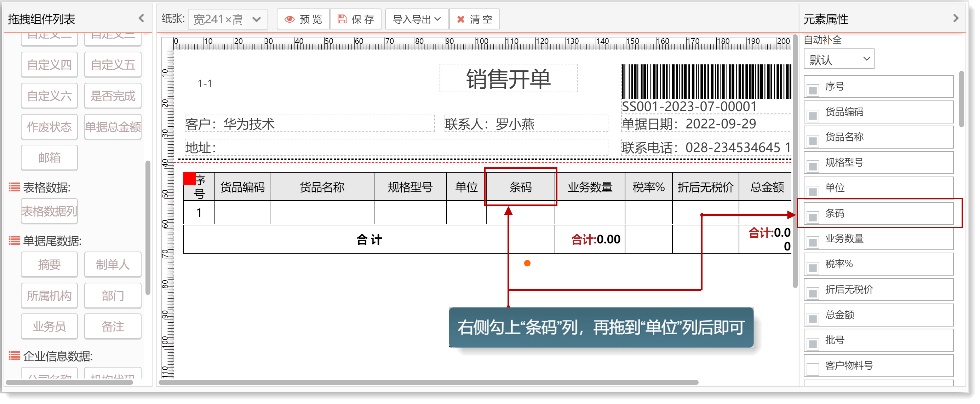Click the red X Clear icon

pos(461,19)
